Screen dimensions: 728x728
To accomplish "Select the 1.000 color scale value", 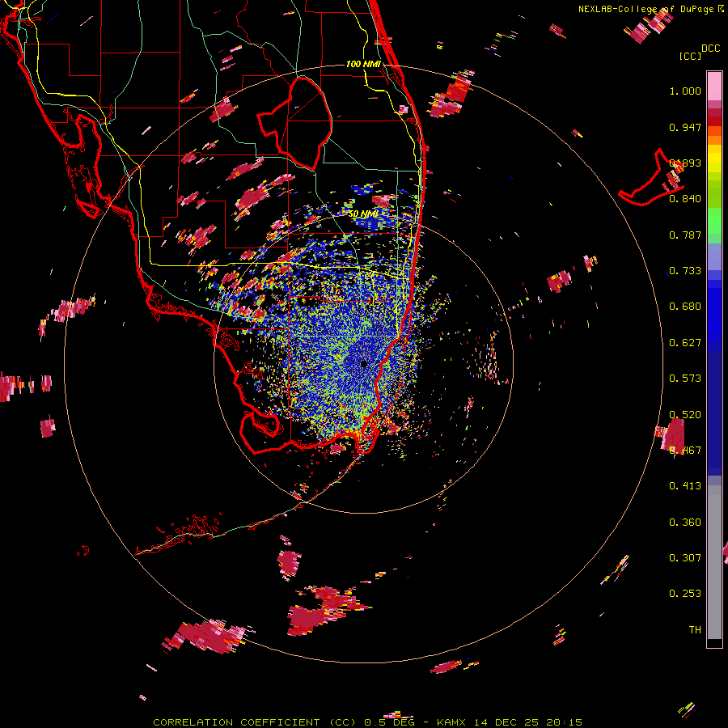I will point(685,91).
